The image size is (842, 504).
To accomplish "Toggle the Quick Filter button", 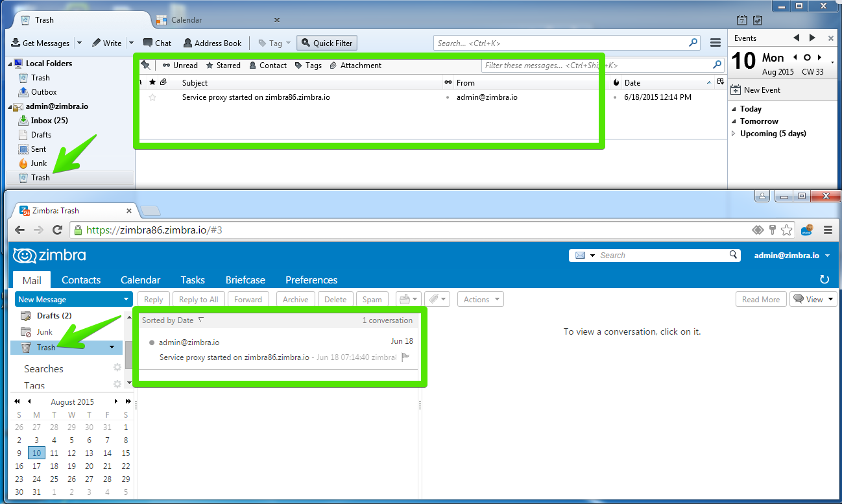I will coord(327,43).
